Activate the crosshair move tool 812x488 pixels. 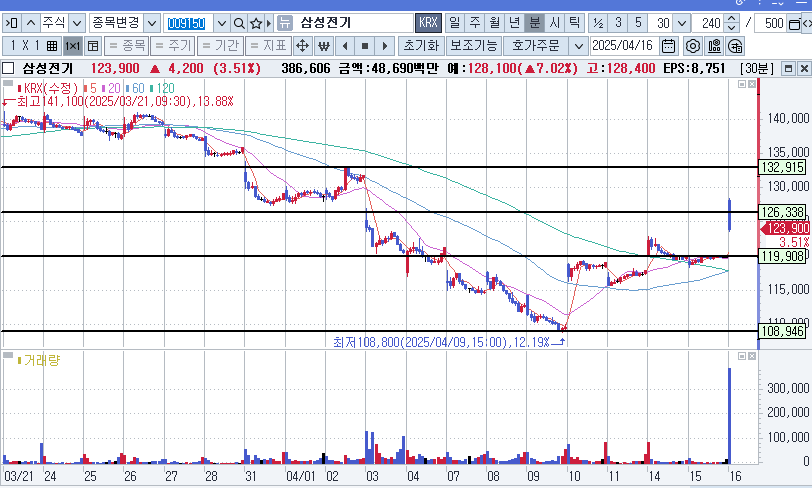(x=302, y=46)
